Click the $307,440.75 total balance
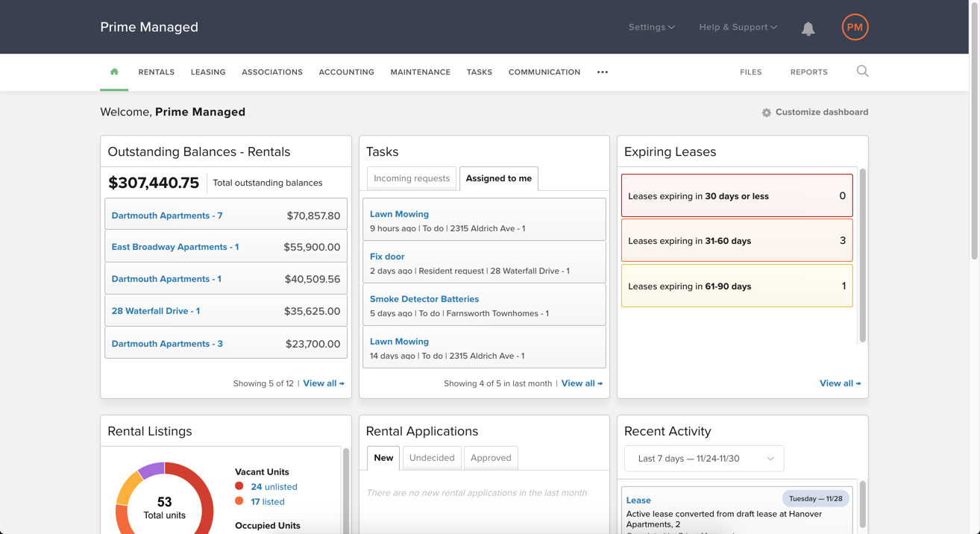The height and width of the screenshot is (534, 980). point(154,183)
